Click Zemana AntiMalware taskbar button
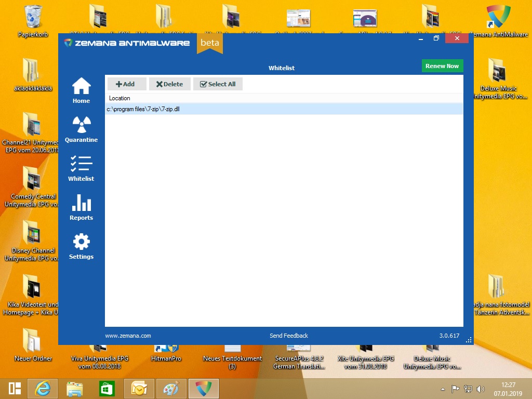 tap(204, 389)
